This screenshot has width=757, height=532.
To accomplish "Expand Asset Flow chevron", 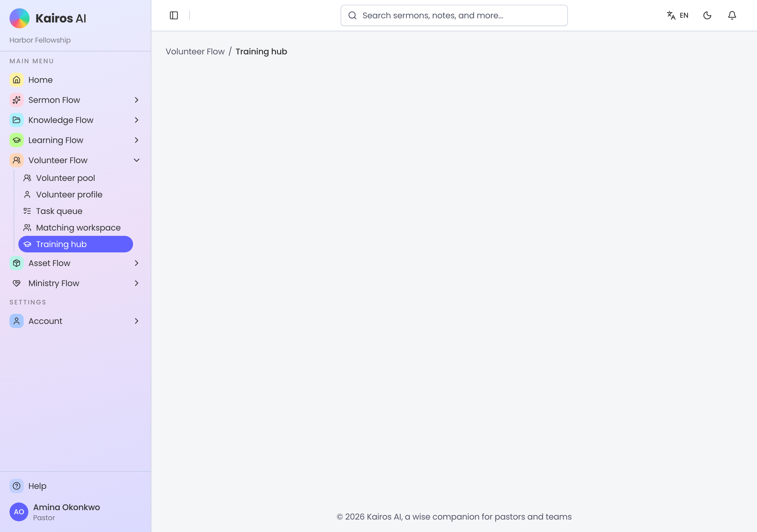I will (137, 263).
